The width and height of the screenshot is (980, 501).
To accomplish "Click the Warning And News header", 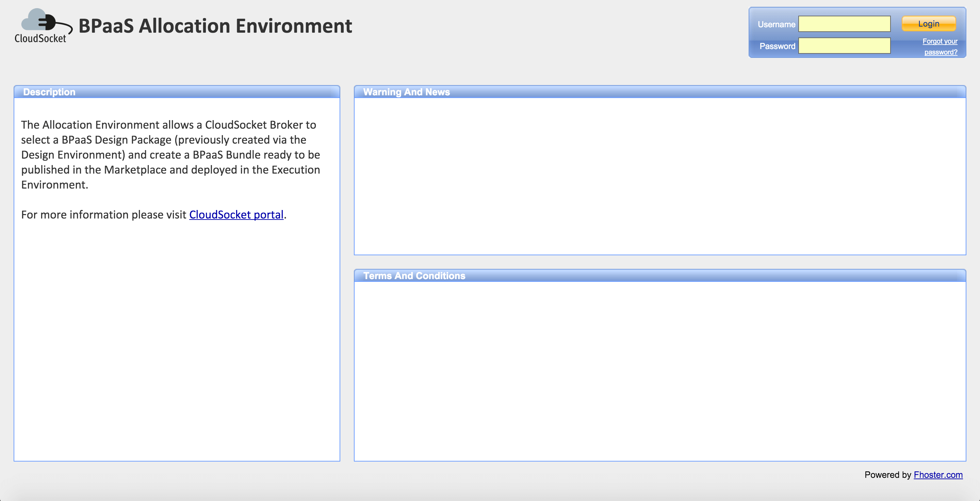I will 407,92.
